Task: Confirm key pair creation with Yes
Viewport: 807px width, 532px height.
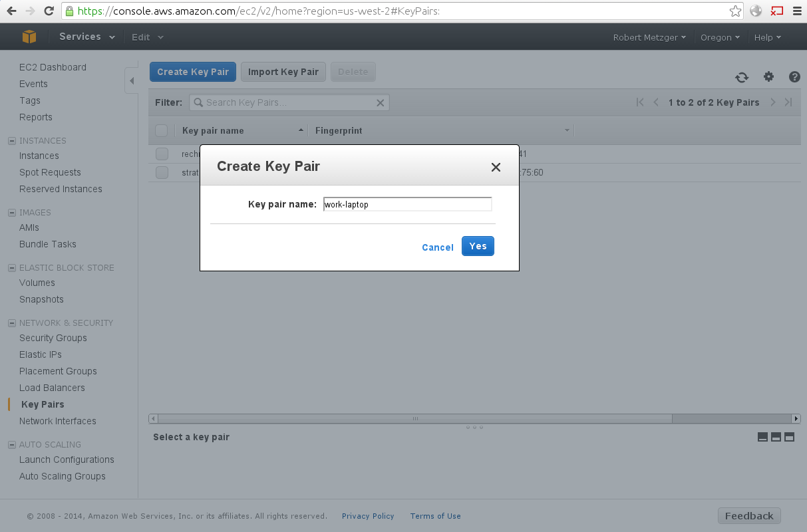Action: (x=478, y=246)
